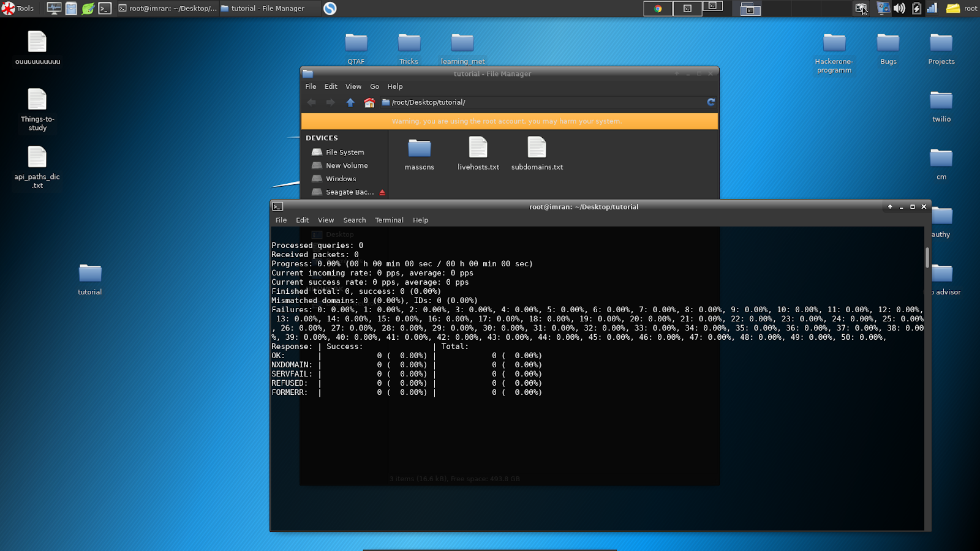Open the volume control in the tray
This screenshot has width=980, height=551.
(899, 9)
